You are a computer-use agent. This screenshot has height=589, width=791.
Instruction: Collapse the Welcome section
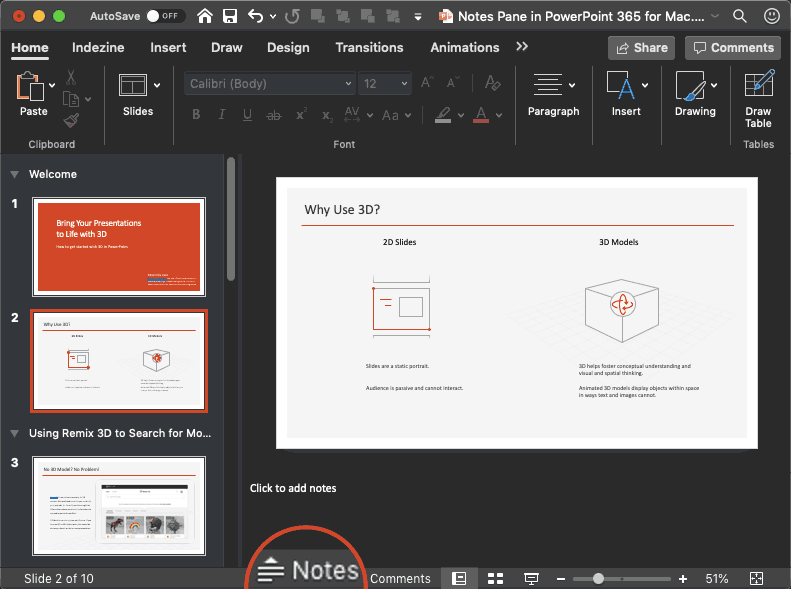(14, 174)
